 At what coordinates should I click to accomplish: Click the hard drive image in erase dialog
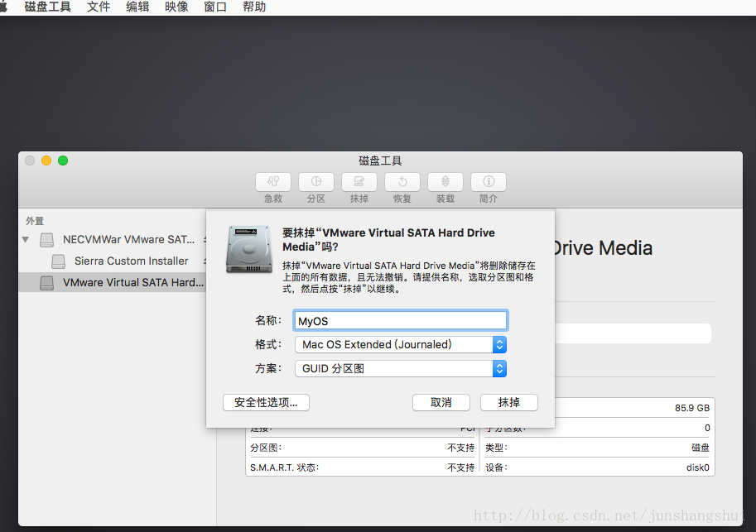point(249,249)
